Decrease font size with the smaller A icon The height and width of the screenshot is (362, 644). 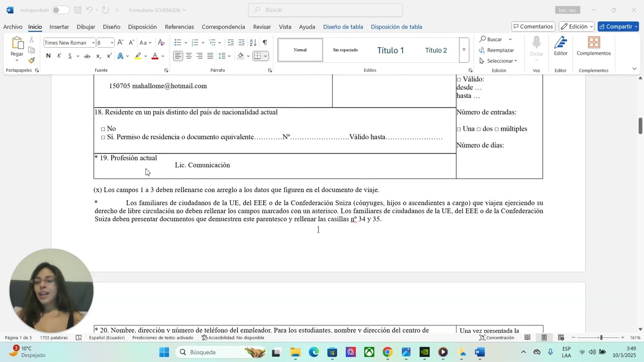(131, 43)
